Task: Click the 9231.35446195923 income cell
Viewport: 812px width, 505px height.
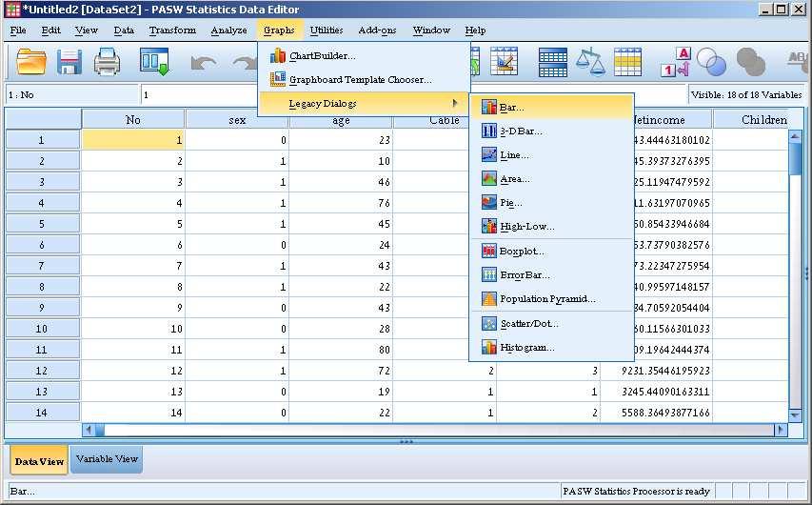Action: tap(656, 371)
